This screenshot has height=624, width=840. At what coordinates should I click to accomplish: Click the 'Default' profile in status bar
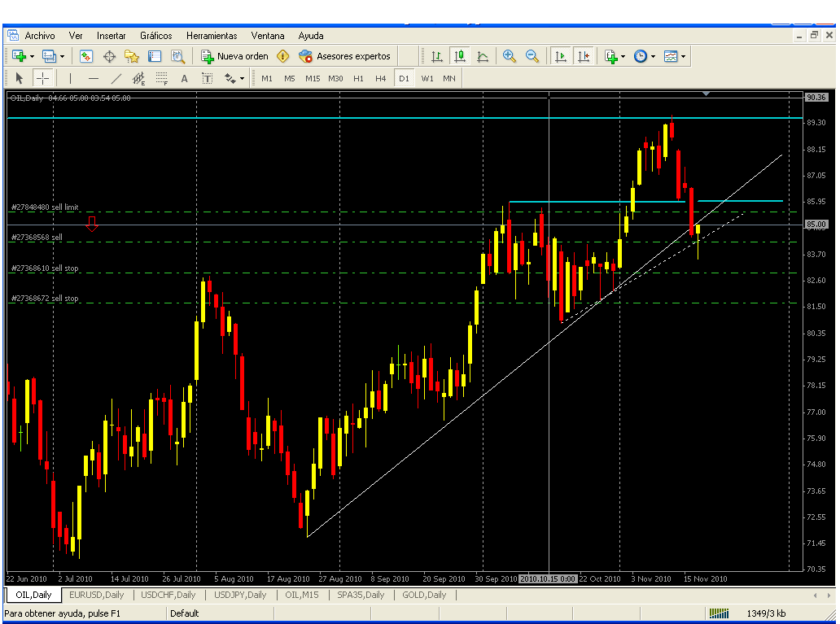click(184, 613)
